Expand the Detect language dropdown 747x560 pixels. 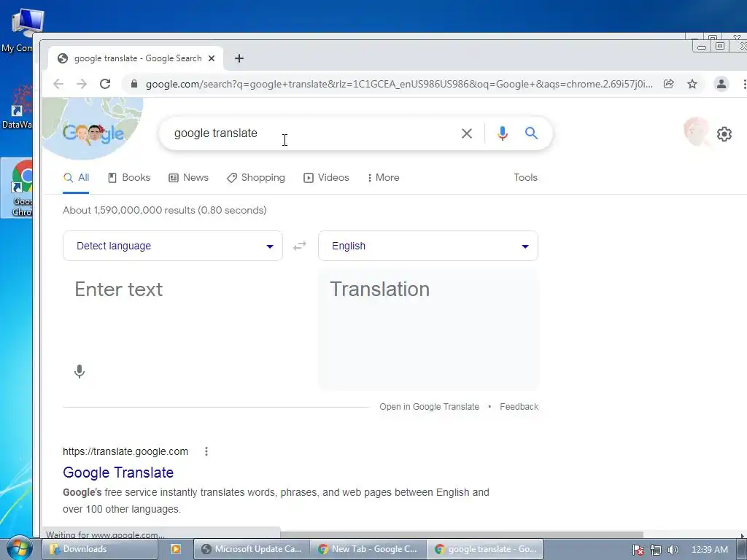pyautogui.click(x=173, y=246)
